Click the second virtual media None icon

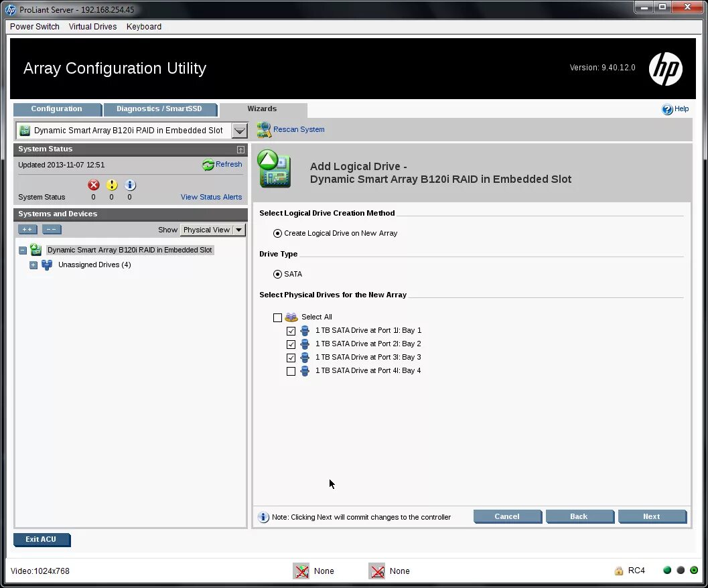[376, 571]
